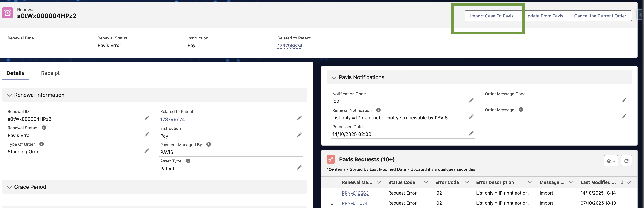This screenshot has height=208, width=644.
Task: Edit Processed Date with pencil icon
Action: coord(471,133)
